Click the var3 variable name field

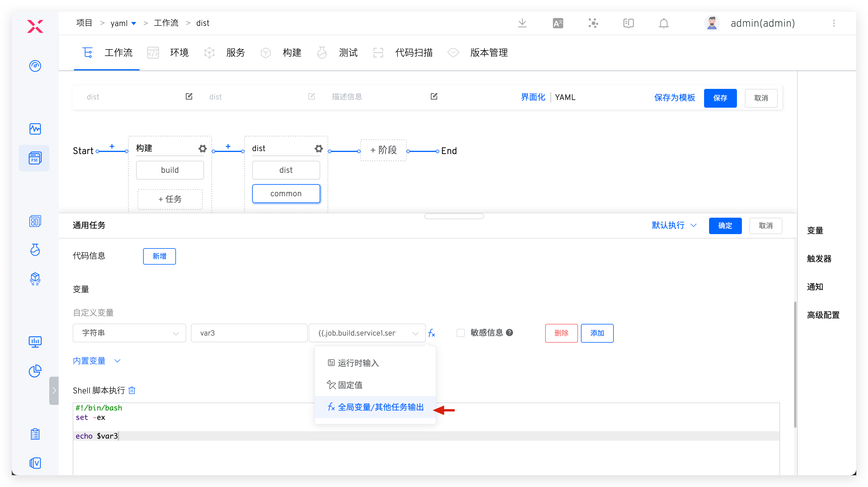tap(249, 333)
